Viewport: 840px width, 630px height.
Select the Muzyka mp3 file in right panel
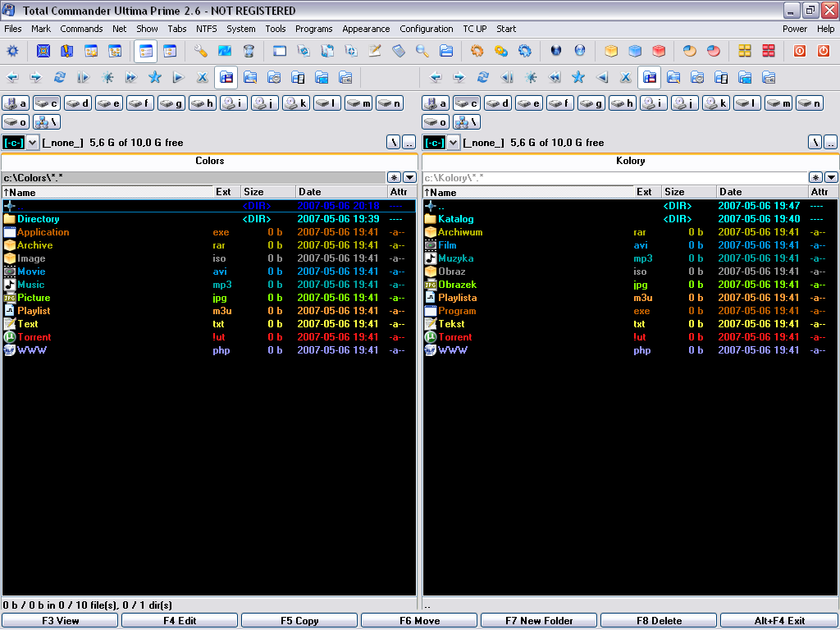pyautogui.click(x=630, y=258)
